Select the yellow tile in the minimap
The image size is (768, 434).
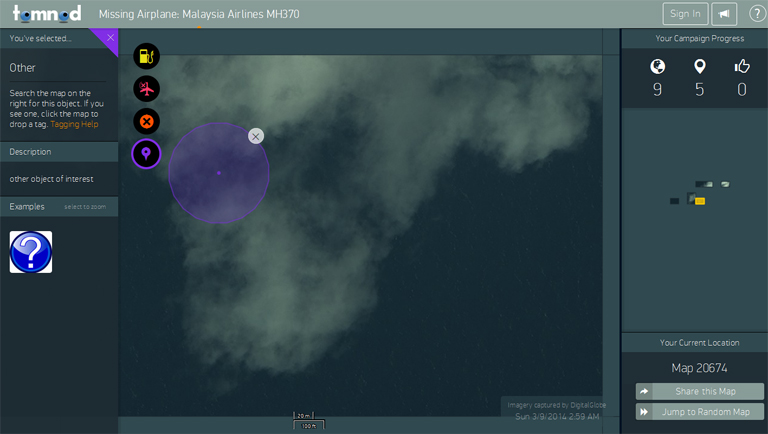(700, 201)
